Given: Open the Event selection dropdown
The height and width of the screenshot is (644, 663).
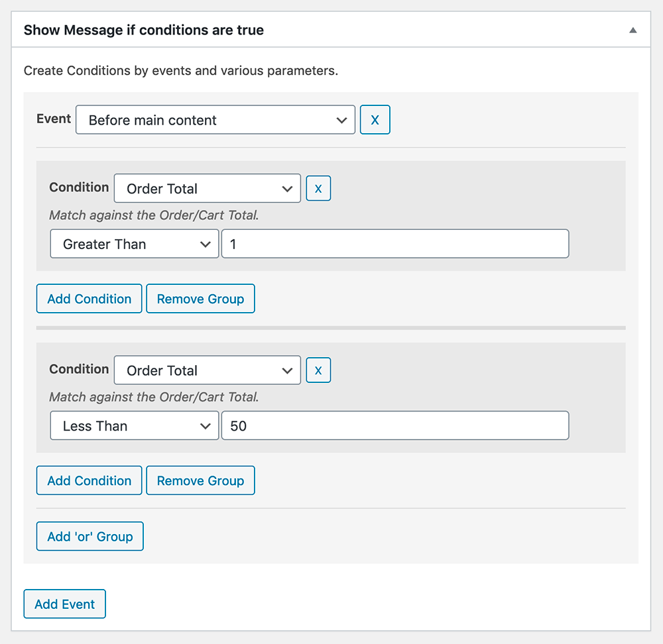Looking at the screenshot, I should (x=215, y=120).
